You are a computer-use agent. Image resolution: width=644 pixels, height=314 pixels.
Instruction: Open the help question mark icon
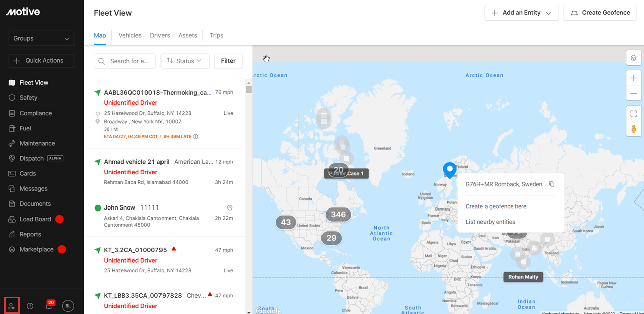coord(30,306)
